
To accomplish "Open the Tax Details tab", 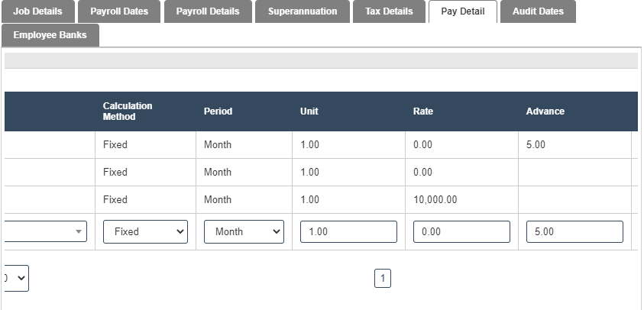I will (x=389, y=11).
